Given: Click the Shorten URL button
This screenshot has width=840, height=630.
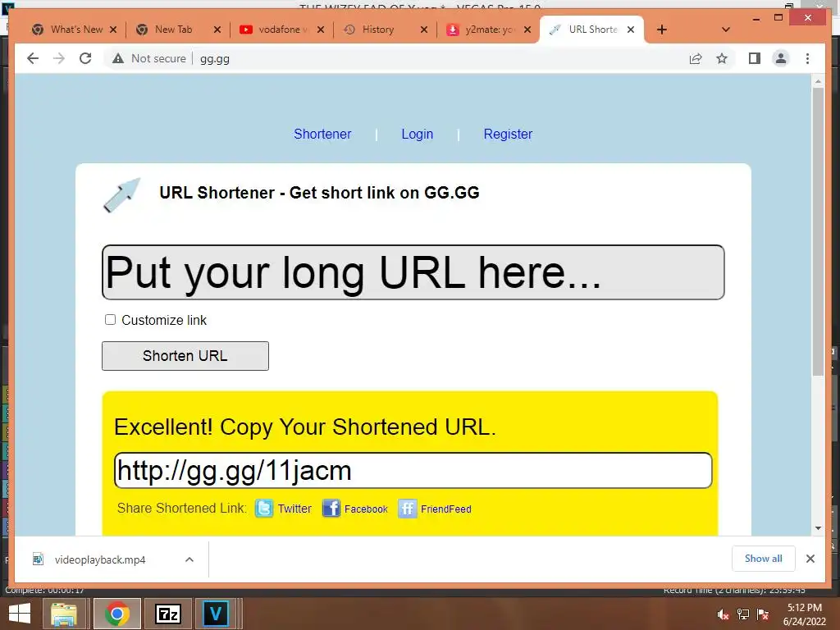Looking at the screenshot, I should pyautogui.click(x=185, y=356).
